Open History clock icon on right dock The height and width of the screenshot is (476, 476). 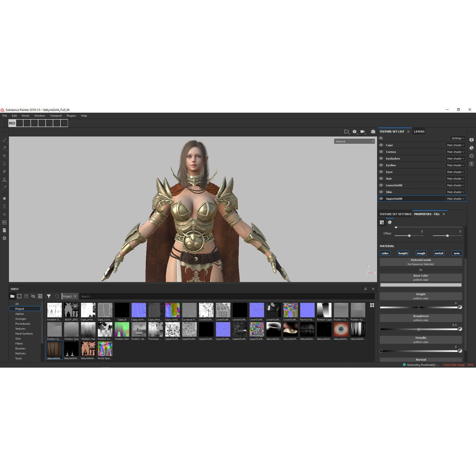(471, 156)
